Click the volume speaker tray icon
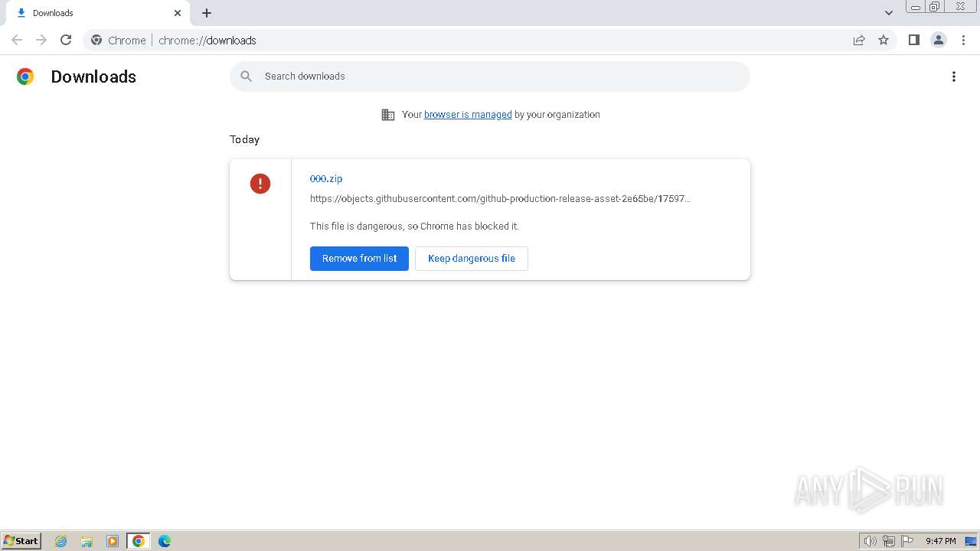The image size is (980, 551). [870, 541]
